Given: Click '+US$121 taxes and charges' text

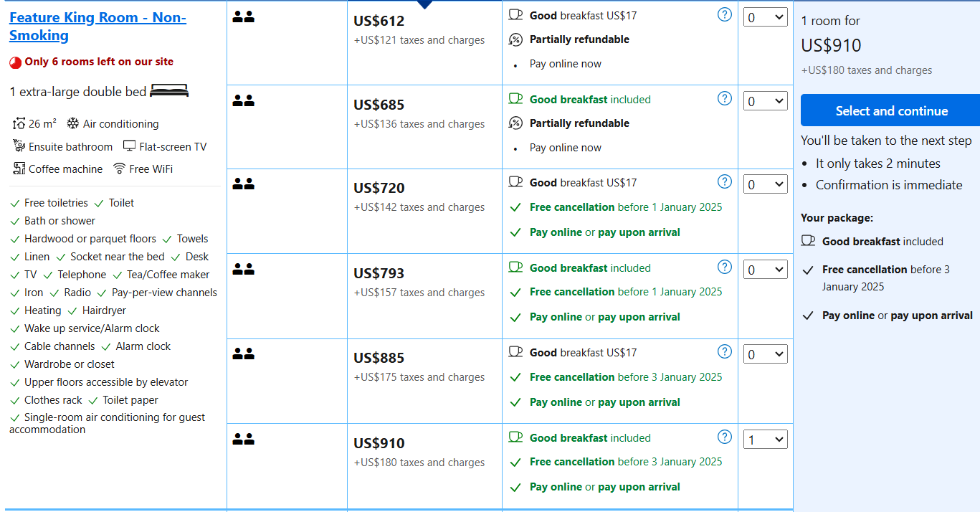Looking at the screenshot, I should [x=419, y=40].
